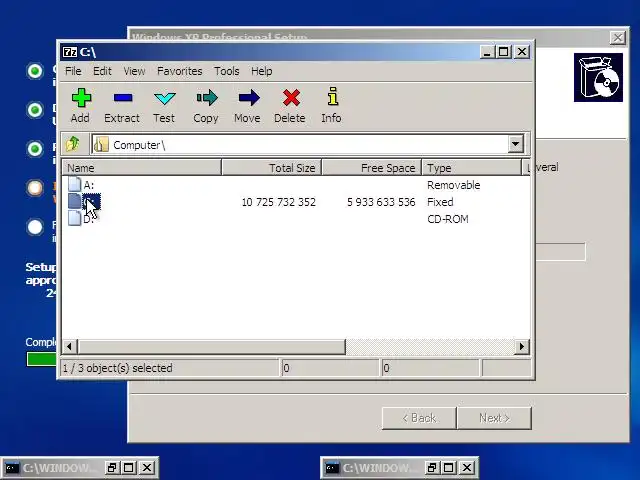Image resolution: width=640 pixels, height=480 pixels.
Task: Click the Move toolbar icon
Action: (x=249, y=98)
